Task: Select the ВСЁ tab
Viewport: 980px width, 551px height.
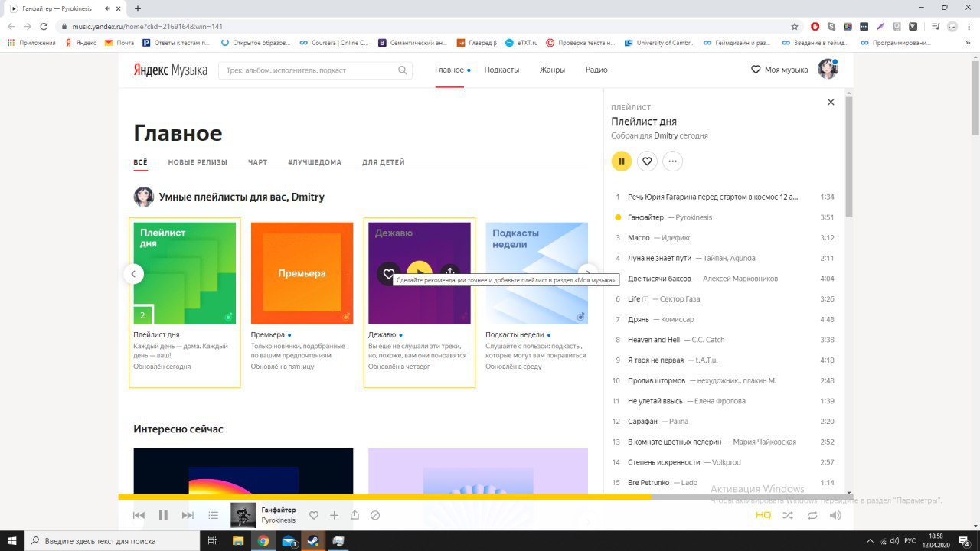Action: 140,162
